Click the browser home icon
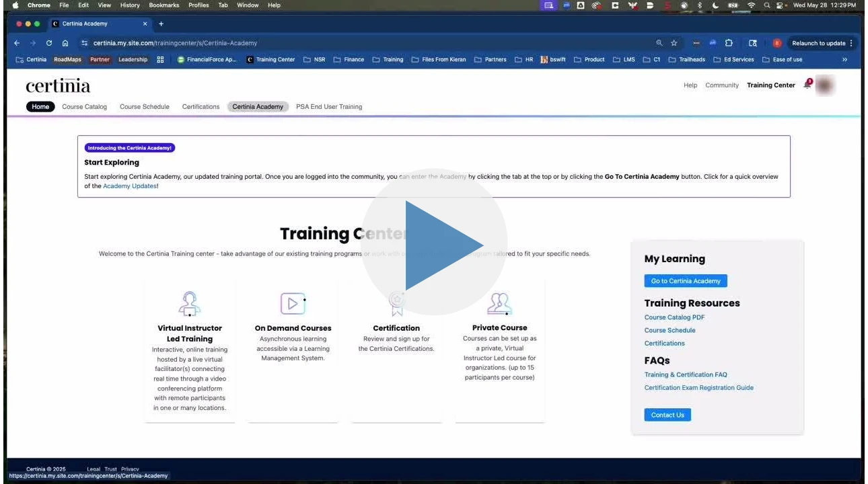 click(65, 43)
